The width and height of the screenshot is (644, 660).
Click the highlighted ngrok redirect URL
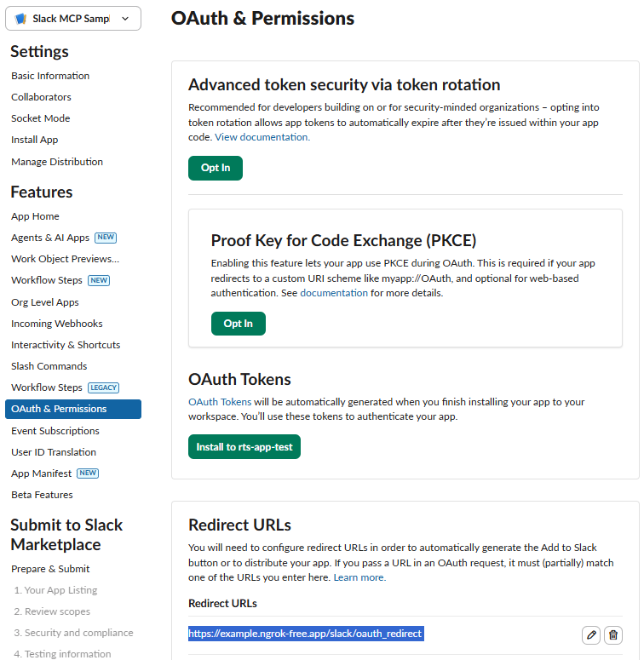[305, 634]
